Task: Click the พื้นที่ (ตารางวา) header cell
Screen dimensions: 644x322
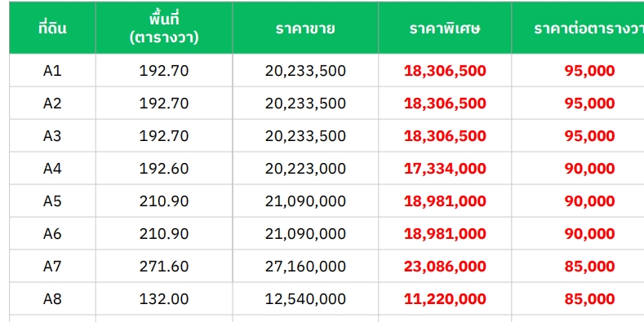Action: pos(164,28)
